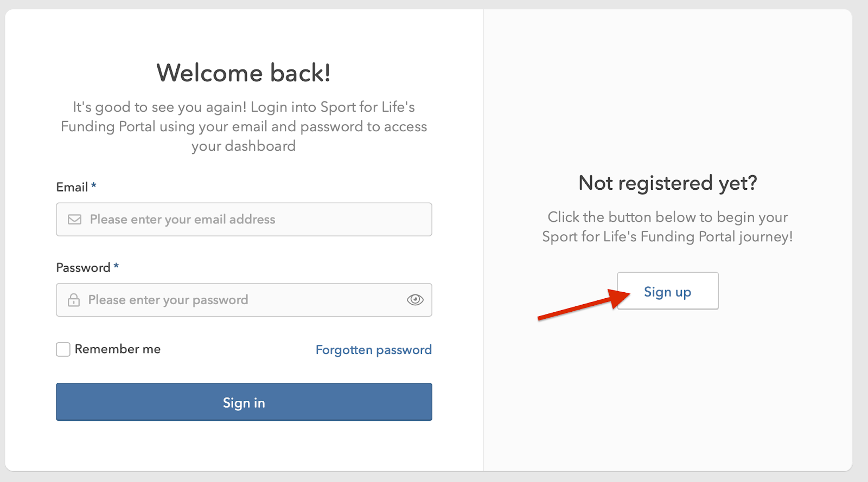This screenshot has width=868, height=482.
Task: Click the asterisk next to the Password label
Action: (116, 266)
